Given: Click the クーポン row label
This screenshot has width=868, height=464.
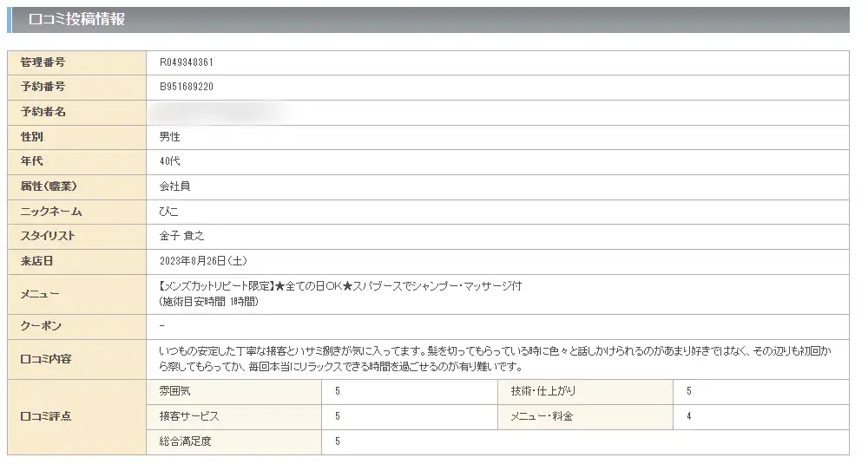Looking at the screenshot, I should coord(41,326).
